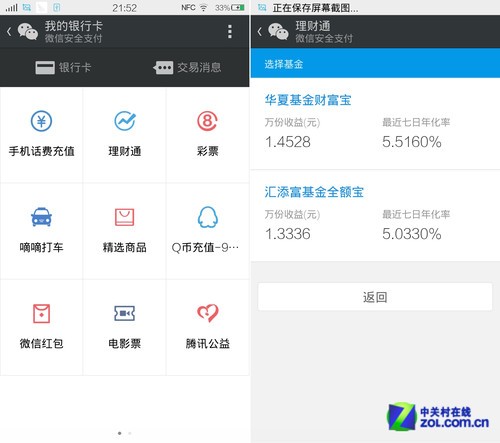
Task: Tap the WeChat logo beside 我的银行卡
Action: pyautogui.click(x=28, y=32)
